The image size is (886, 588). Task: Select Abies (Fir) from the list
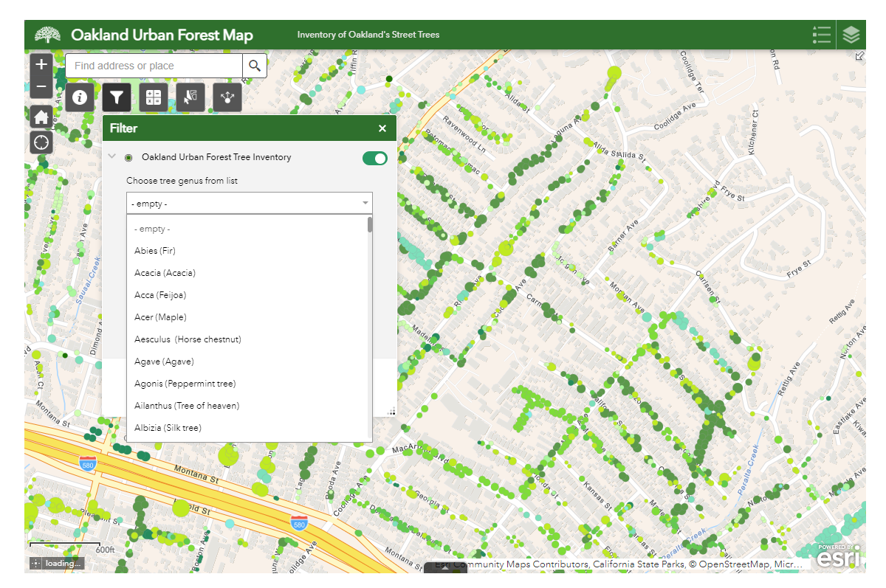point(247,251)
